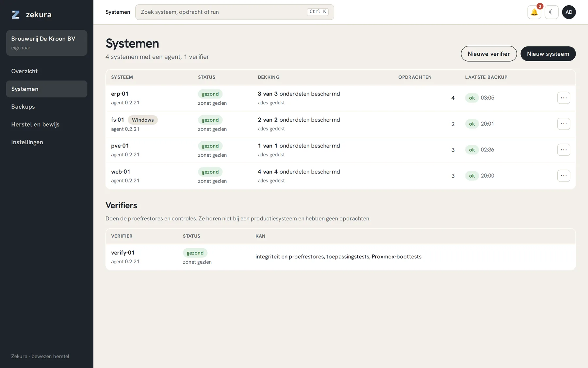This screenshot has height=368, width=588.
Task: Open the web-01 system name
Action: (x=121, y=172)
